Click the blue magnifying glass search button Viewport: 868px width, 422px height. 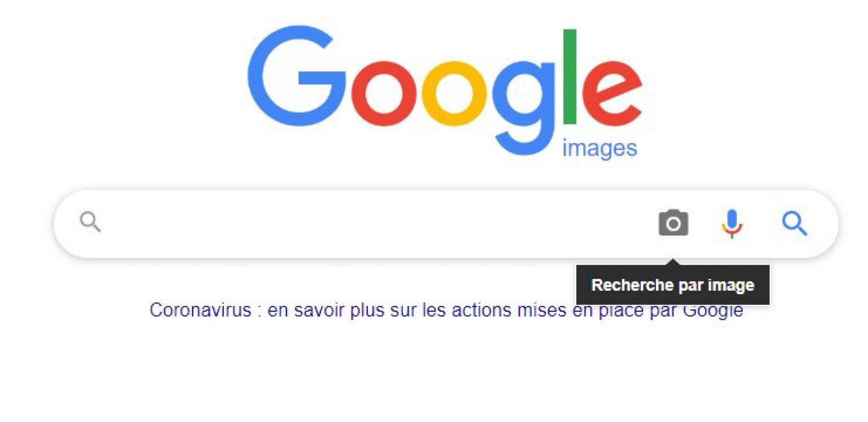[x=795, y=224]
